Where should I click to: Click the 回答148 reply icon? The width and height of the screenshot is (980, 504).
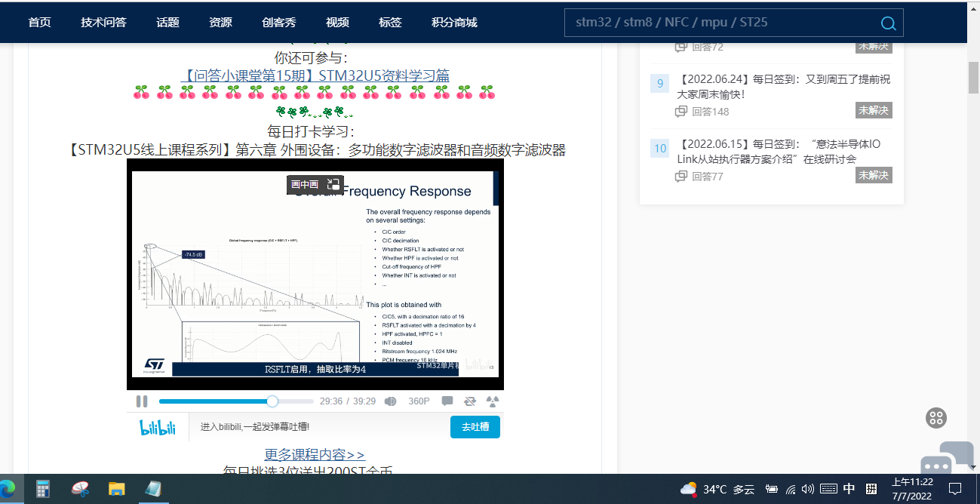click(x=681, y=112)
